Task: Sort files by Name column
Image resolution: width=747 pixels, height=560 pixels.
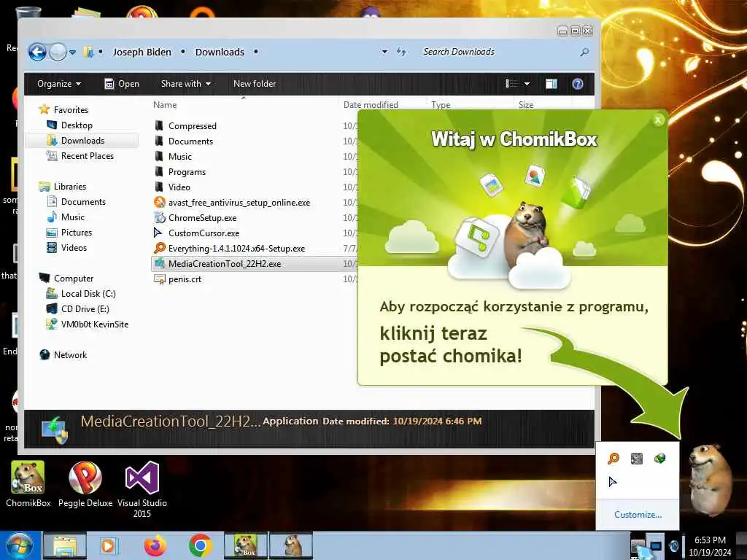Action: 165,105
